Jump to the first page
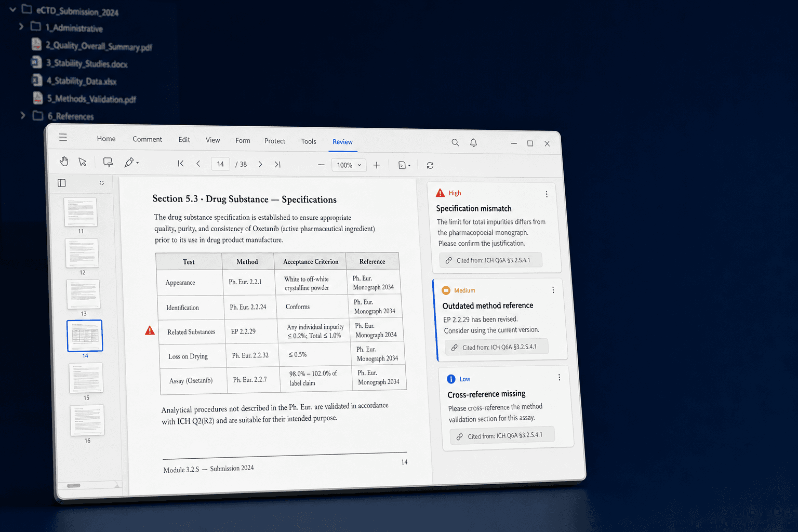Screen dimensions: 798x532 [x=180, y=164]
